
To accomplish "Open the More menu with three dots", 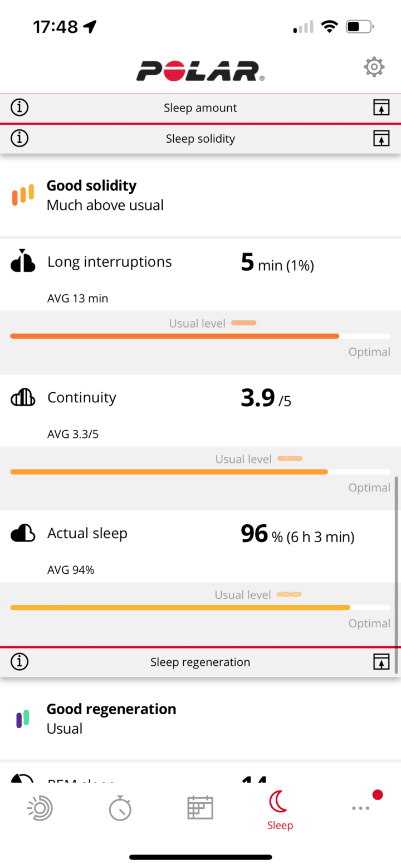I will tap(360, 808).
